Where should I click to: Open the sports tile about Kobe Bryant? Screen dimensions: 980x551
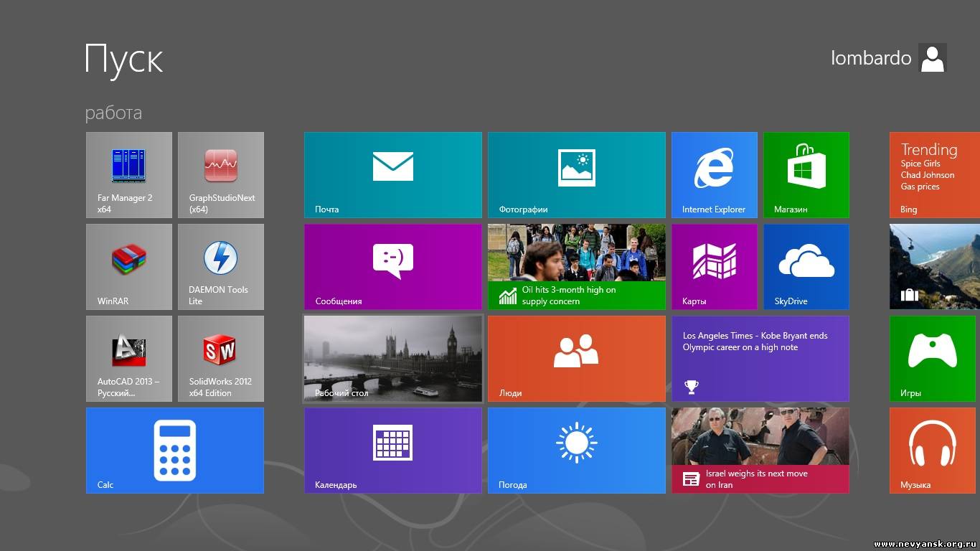pos(760,359)
